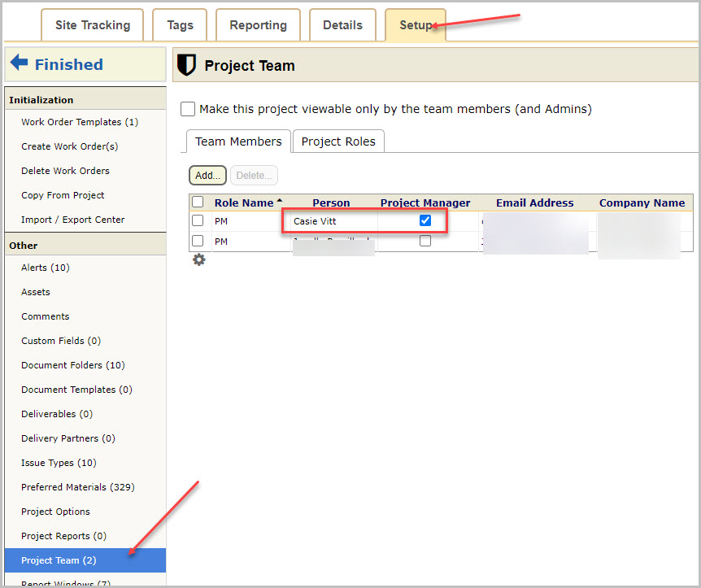Open Preferred Materials (329) in sidebar
701x588 pixels.
click(78, 487)
